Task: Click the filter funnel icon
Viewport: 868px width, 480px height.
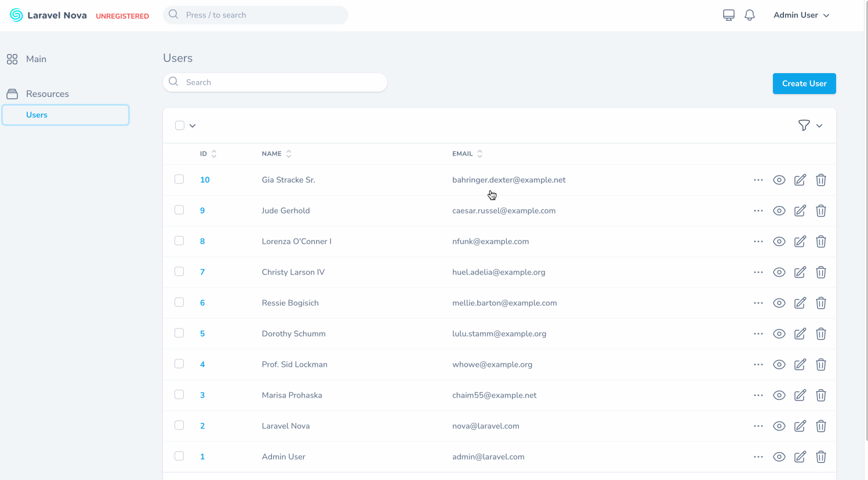Action: (804, 125)
